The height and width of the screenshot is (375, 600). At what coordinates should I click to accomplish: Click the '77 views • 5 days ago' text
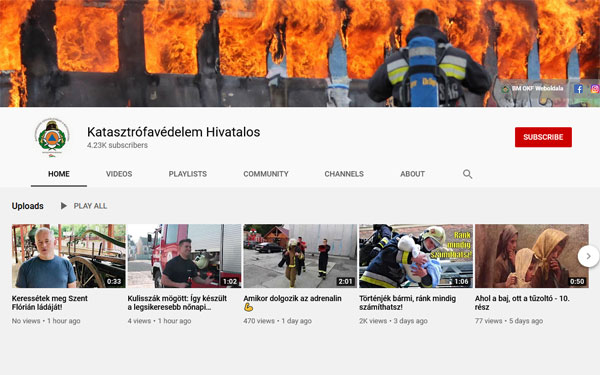(509, 321)
